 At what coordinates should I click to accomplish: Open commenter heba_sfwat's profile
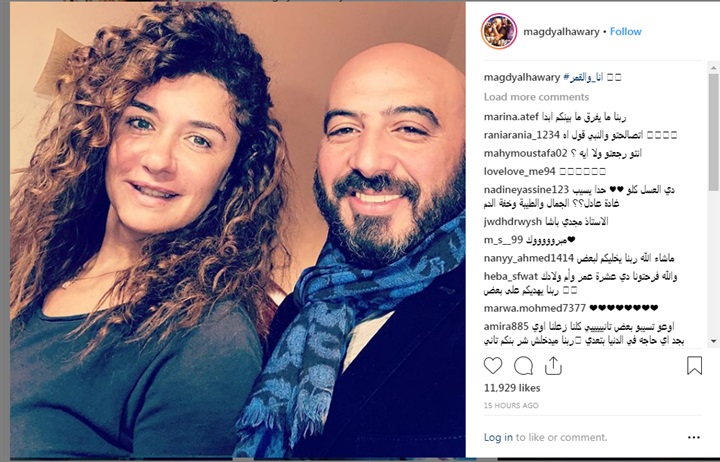coord(511,276)
